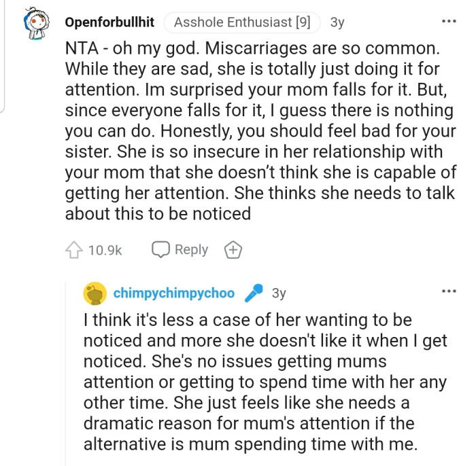Collapse the chimpychimpychoo reply thread line
476x466 pixels.
[67, 367]
